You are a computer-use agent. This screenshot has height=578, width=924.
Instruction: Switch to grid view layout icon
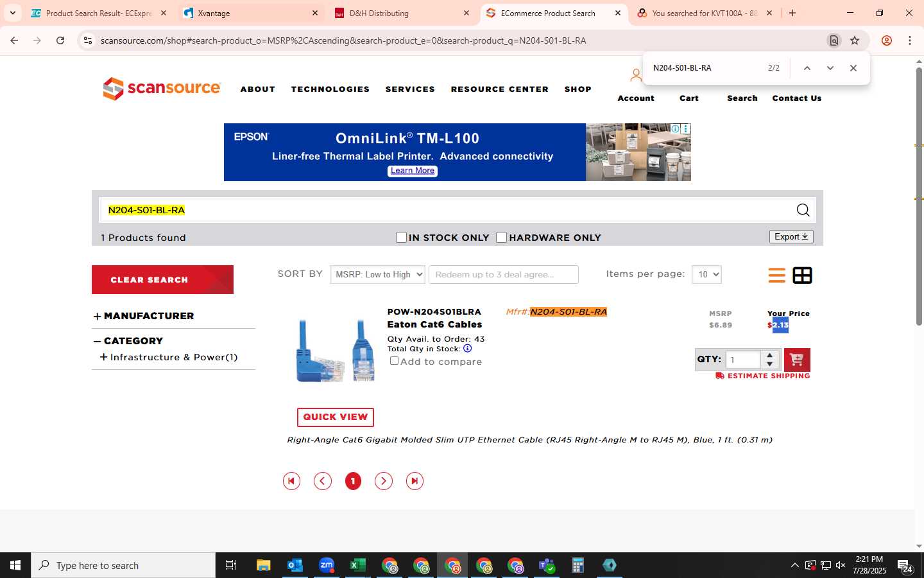tap(802, 276)
